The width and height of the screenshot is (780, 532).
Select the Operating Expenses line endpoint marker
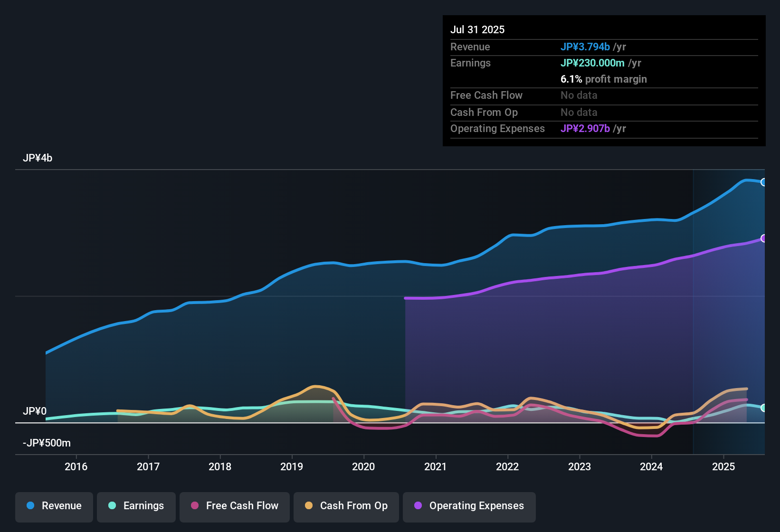coord(764,238)
